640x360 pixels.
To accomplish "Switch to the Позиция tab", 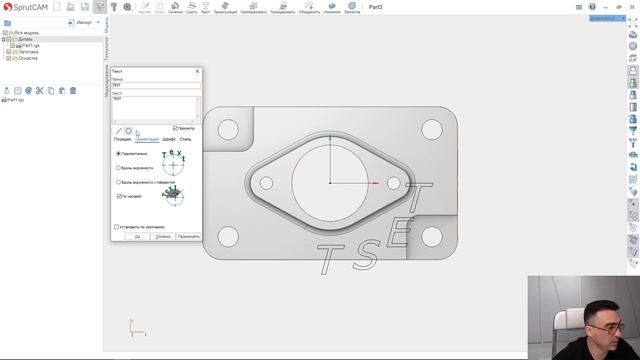I will pyautogui.click(x=122, y=139).
